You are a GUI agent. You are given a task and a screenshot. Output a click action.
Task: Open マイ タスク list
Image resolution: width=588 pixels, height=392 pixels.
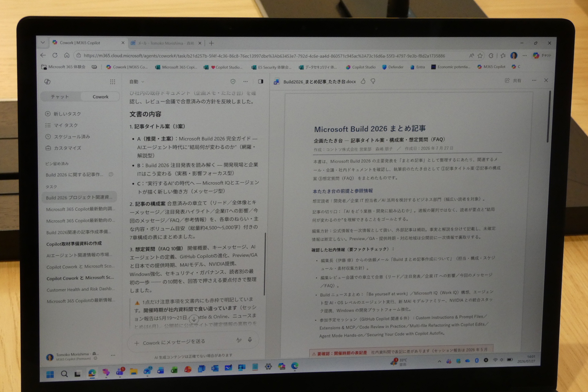tap(66, 125)
